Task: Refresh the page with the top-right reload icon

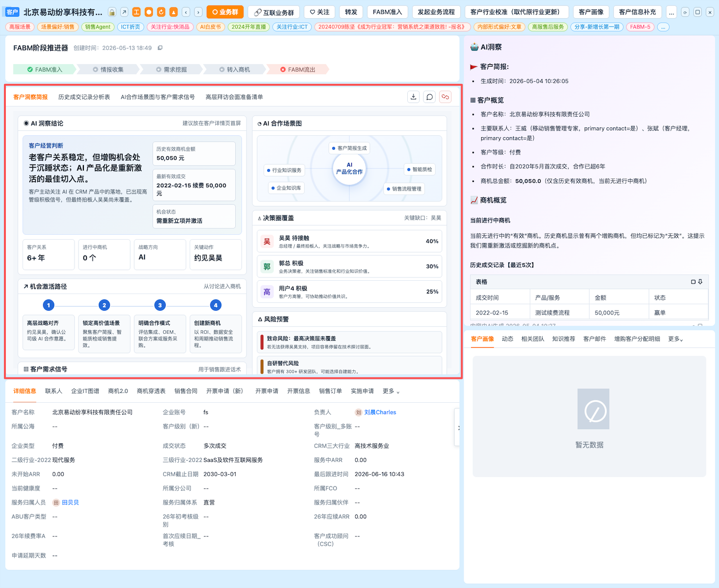Action: point(685,12)
